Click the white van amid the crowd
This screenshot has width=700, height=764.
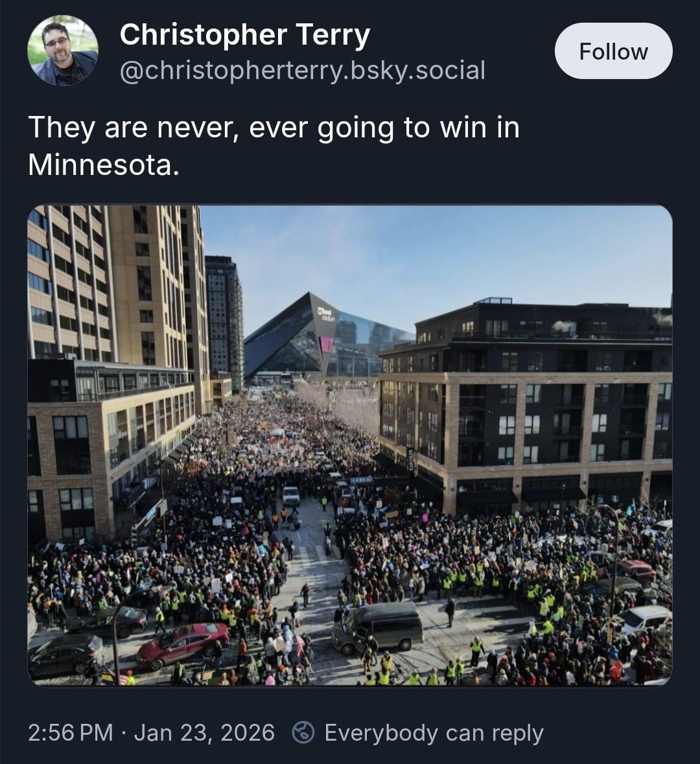(291, 496)
